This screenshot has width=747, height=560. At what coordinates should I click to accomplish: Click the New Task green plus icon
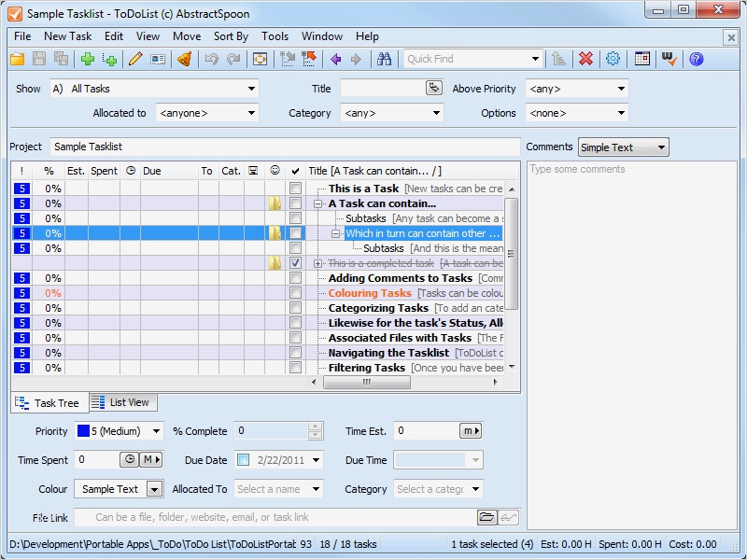pos(88,59)
